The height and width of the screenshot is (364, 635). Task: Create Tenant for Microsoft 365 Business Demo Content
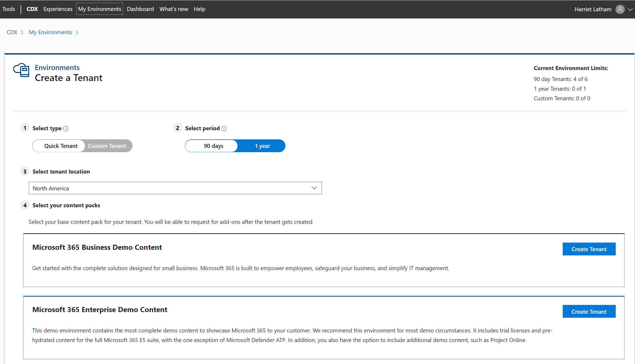click(589, 249)
